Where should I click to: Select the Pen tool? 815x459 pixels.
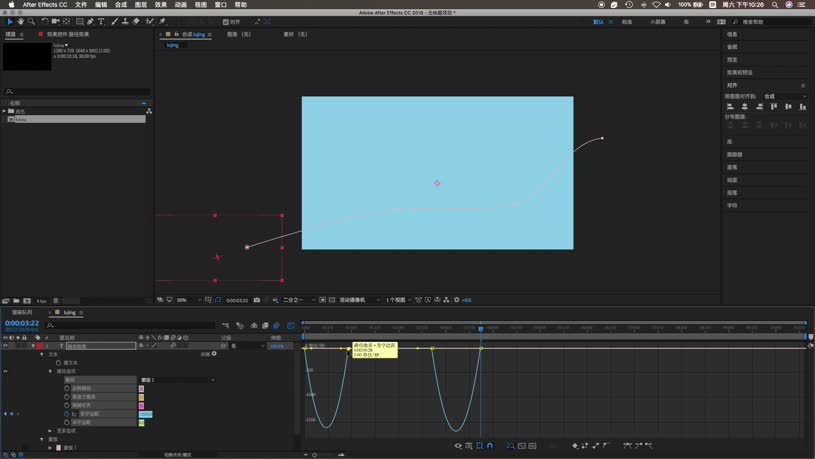pos(90,21)
